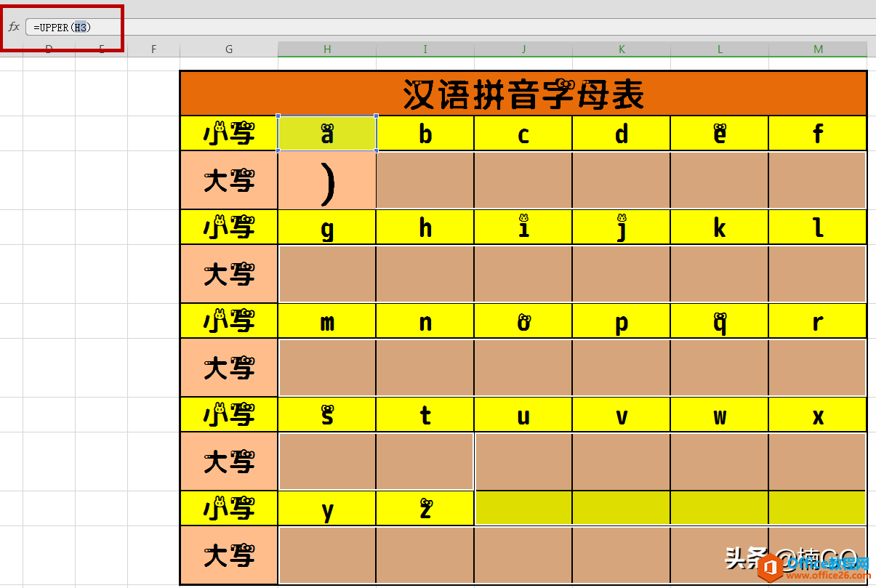
Task: Click the fx insert function icon
Action: 14,27
